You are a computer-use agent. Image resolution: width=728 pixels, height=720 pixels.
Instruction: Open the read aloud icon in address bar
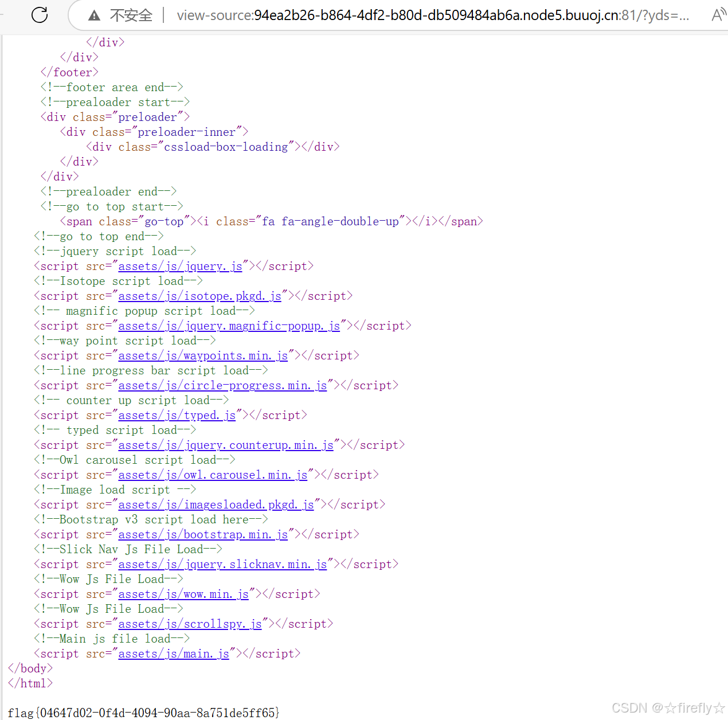(x=719, y=15)
